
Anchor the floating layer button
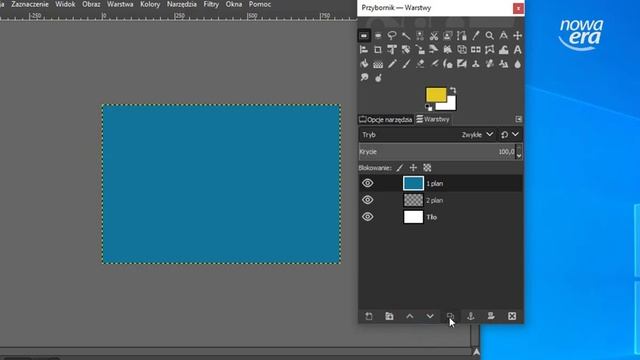[471, 316]
